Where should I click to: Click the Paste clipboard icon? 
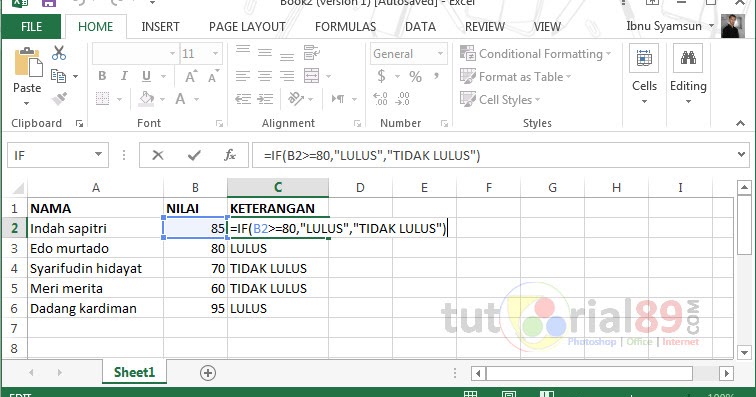coord(27,63)
